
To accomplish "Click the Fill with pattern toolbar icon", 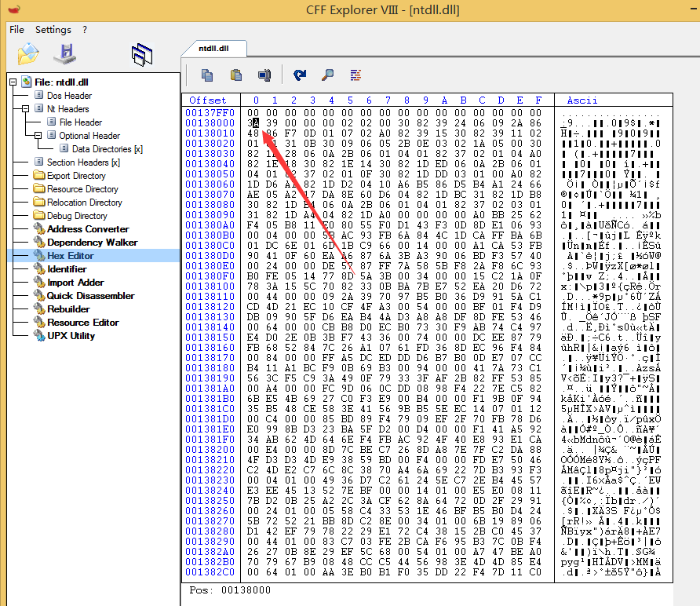I will (355, 75).
